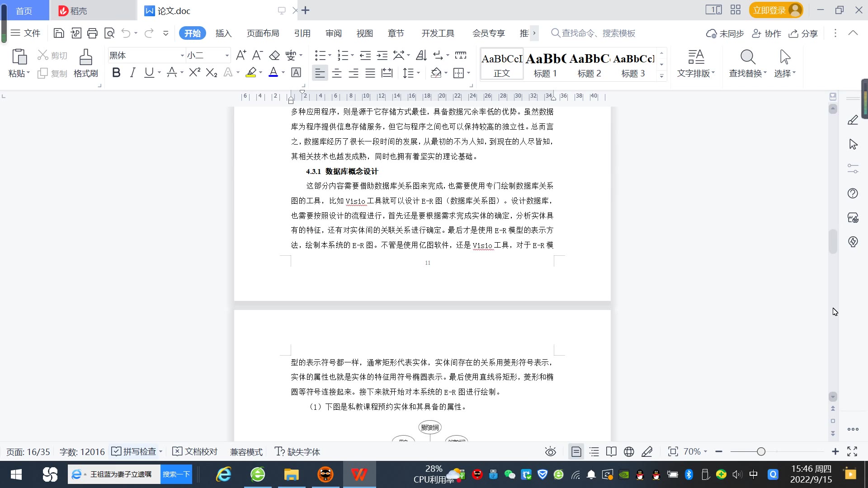Click the Collaborate (协作) button

(767, 33)
